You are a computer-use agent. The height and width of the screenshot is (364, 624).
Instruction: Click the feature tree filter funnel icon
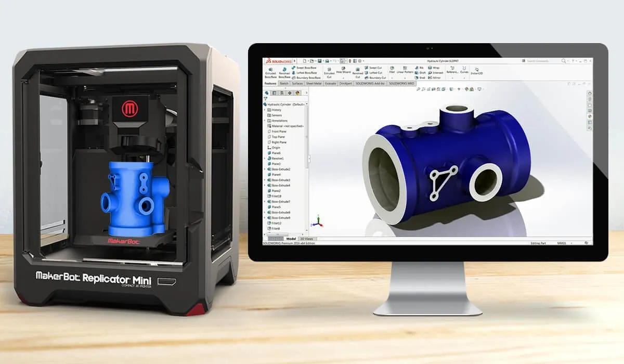265,99
